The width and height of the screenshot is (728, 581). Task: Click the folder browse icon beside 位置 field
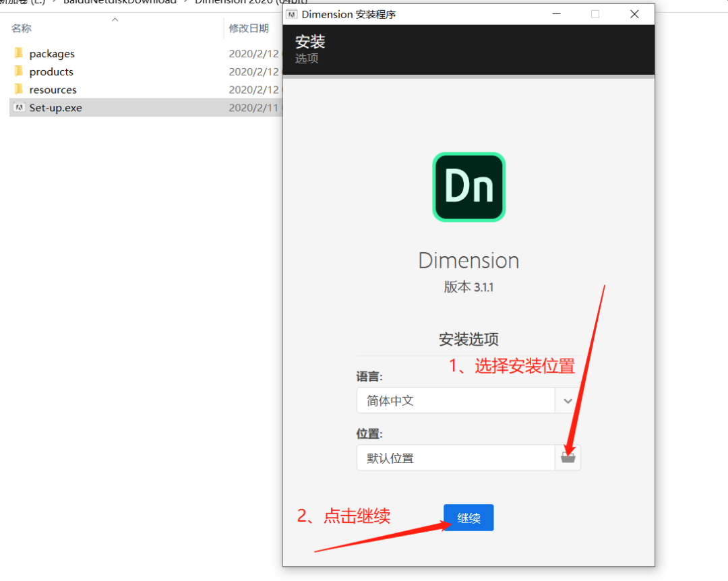(568, 457)
